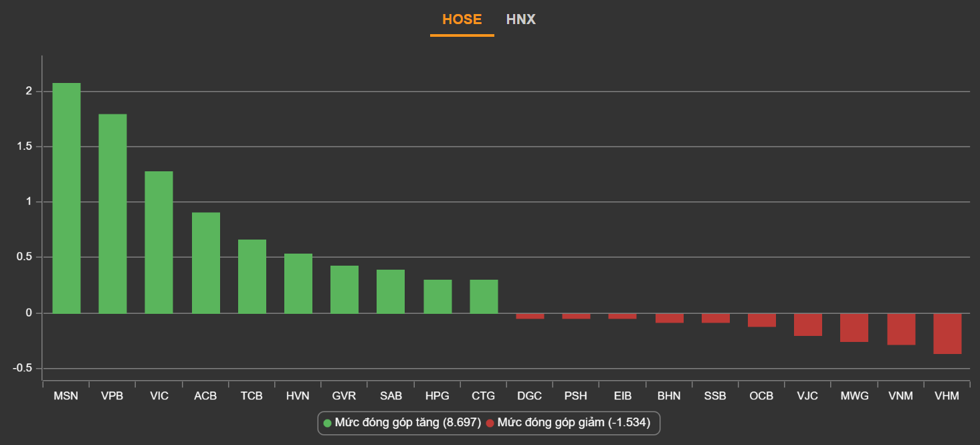Click the VPB green bar
Screen dimensions: 980x445
[112, 213]
